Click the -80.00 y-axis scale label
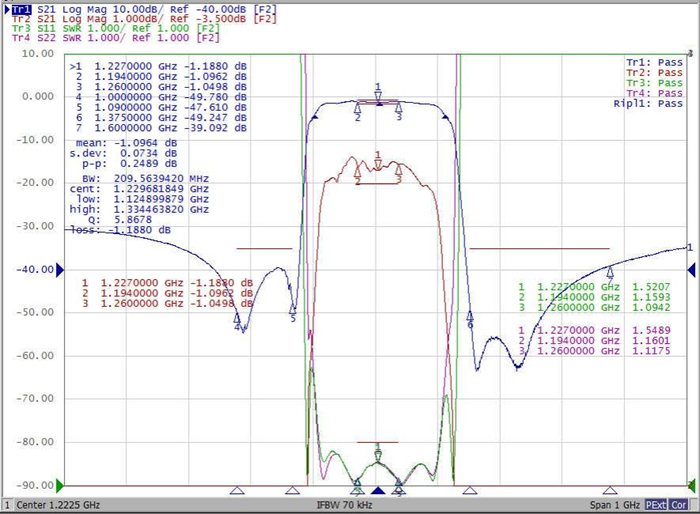The width and height of the screenshot is (700, 514). click(x=35, y=442)
